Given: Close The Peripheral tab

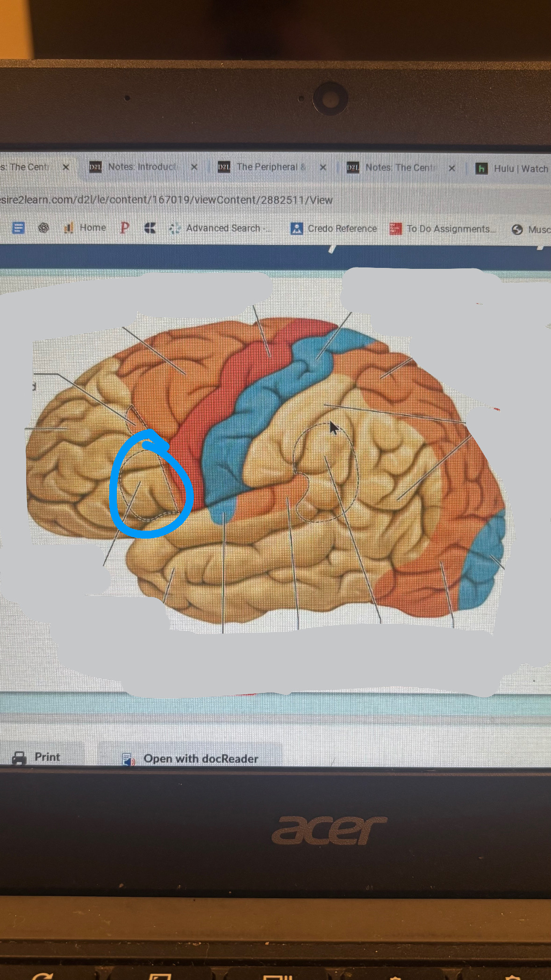Looking at the screenshot, I should [323, 167].
